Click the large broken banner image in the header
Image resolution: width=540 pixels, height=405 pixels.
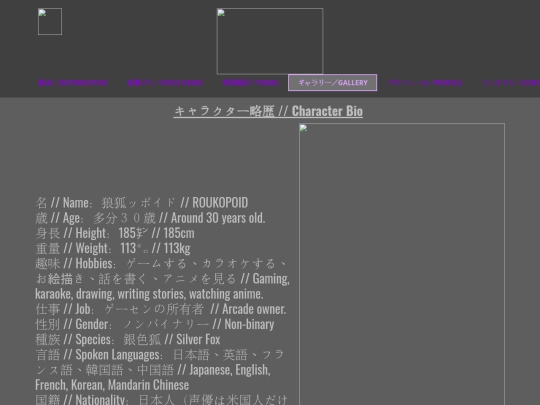(x=270, y=41)
